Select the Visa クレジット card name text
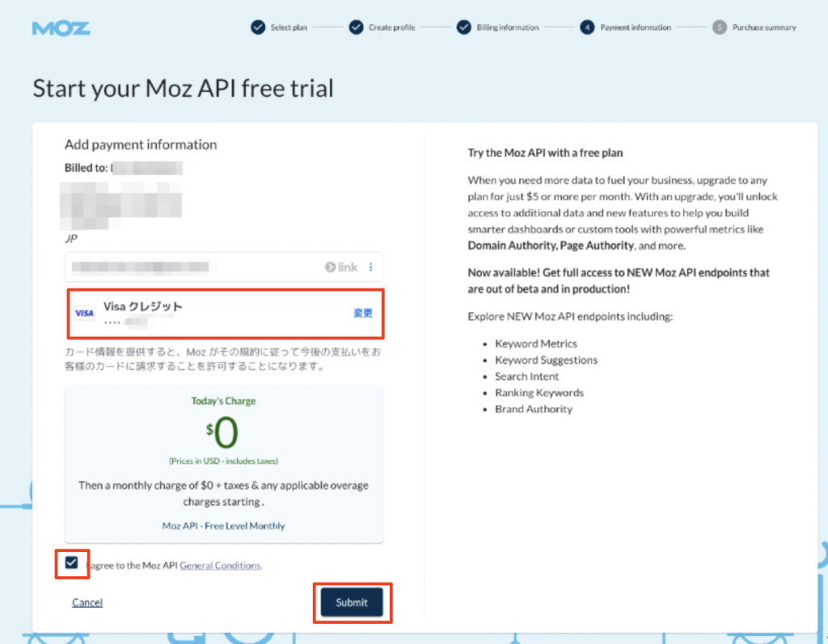Viewport: 828px width, 644px height. [143, 307]
